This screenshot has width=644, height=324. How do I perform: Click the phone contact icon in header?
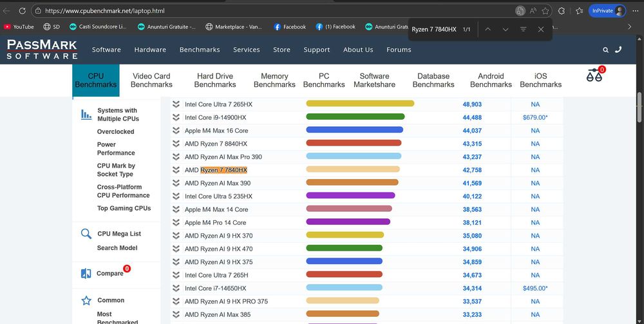(618, 50)
